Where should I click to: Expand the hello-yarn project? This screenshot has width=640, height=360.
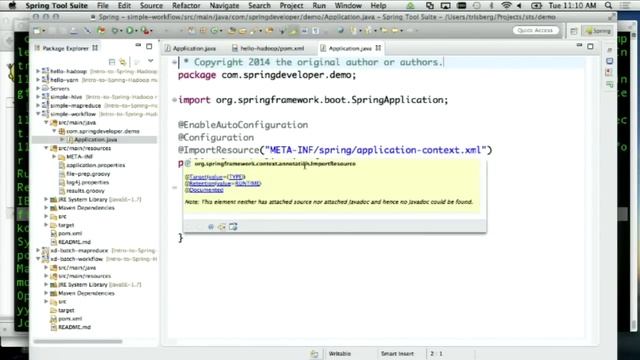(x=38, y=80)
